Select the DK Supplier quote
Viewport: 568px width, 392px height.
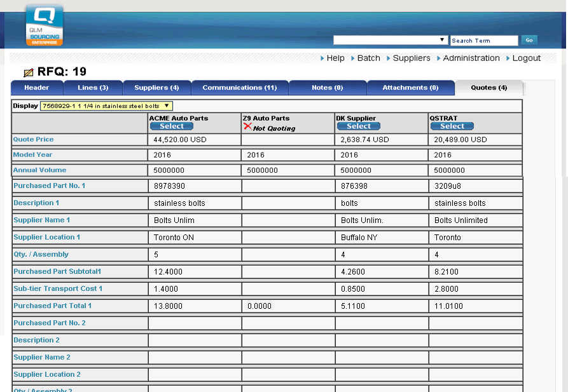tap(359, 126)
